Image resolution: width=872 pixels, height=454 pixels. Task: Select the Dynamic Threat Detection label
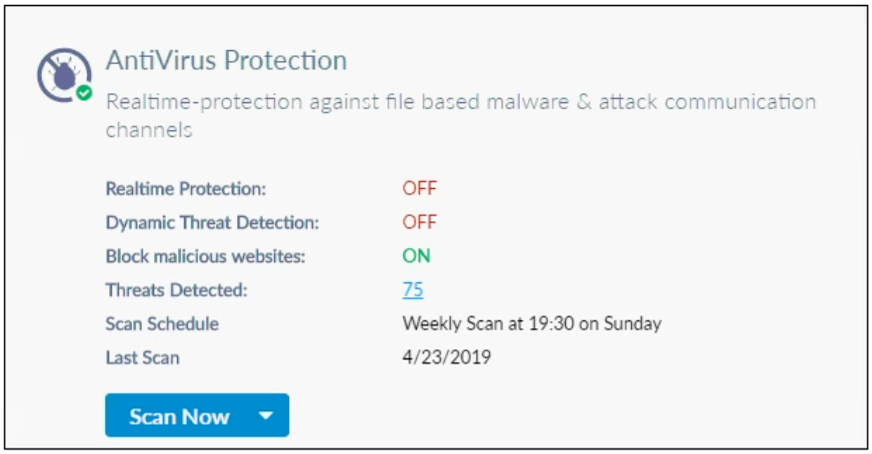coord(212,222)
